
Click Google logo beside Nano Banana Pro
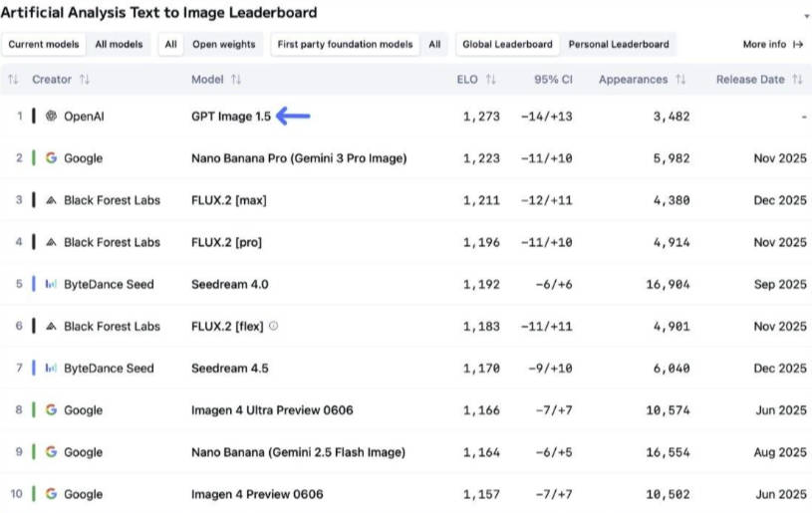pos(51,158)
